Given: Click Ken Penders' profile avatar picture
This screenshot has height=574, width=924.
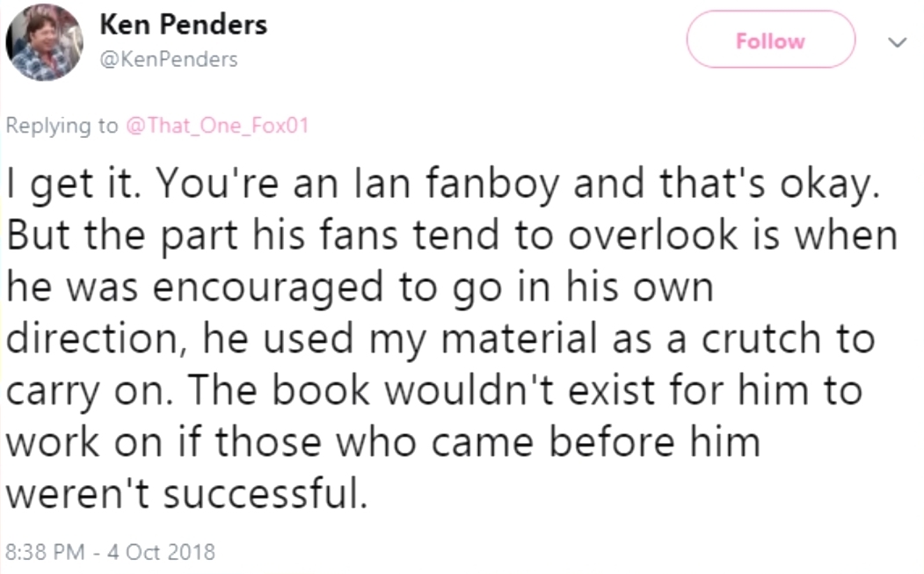Looking at the screenshot, I should (45, 42).
